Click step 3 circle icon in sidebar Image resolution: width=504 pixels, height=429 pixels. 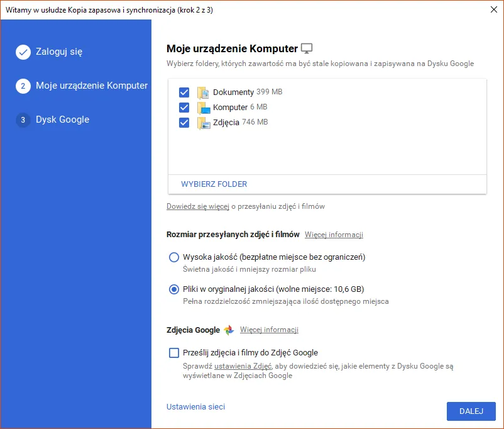click(x=23, y=120)
